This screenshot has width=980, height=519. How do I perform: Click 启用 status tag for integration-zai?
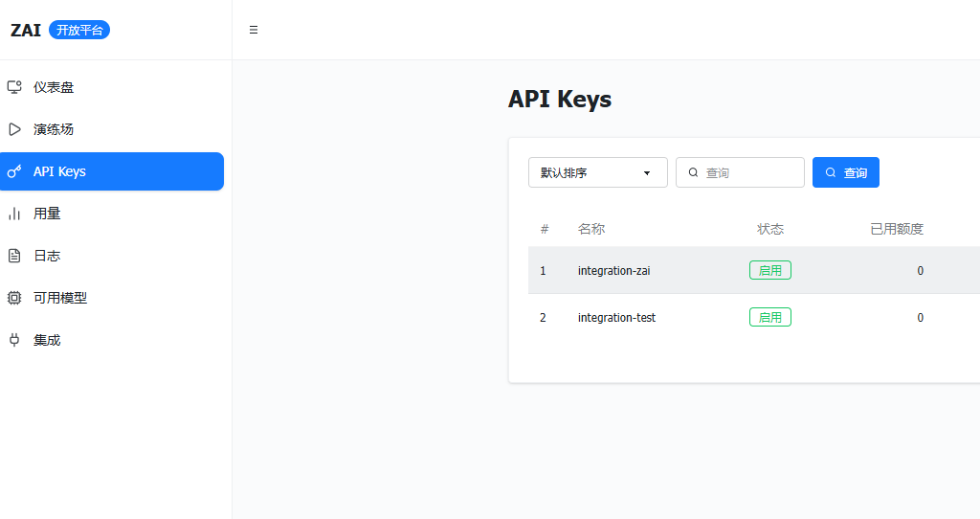coord(769,271)
